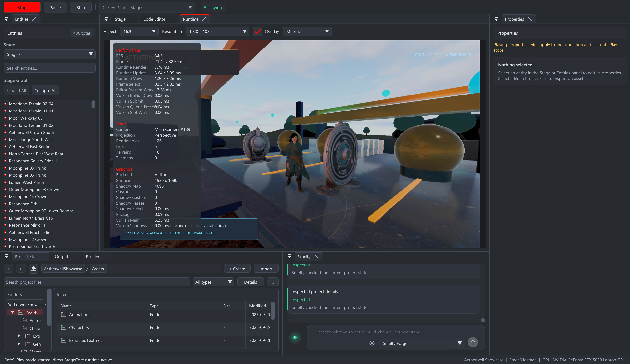
Task: Close the Properties tab
Action: (x=530, y=19)
